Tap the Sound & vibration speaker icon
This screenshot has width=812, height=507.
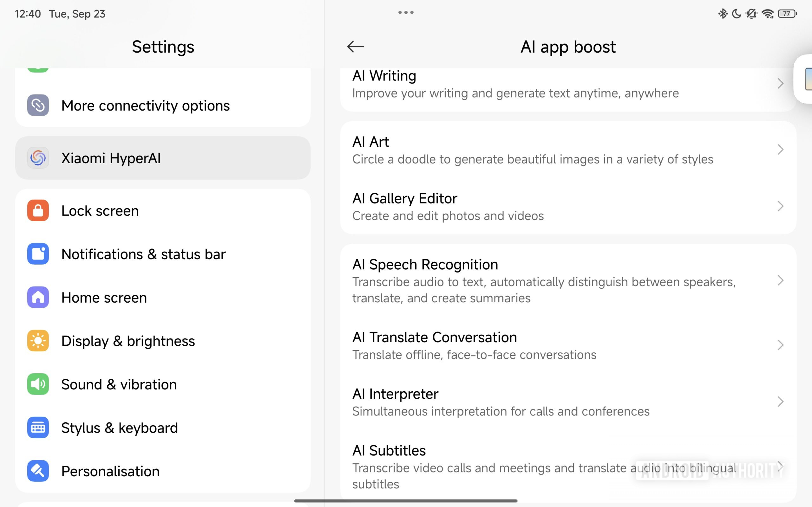(38, 384)
